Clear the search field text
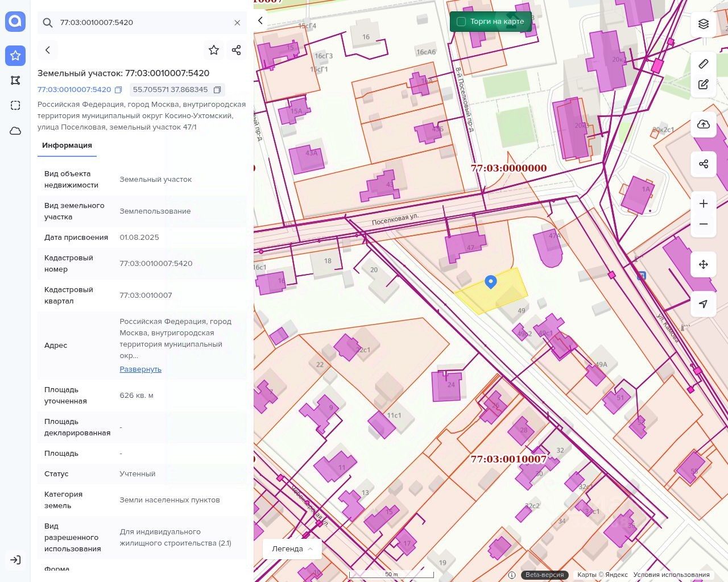728x582 pixels. click(237, 23)
